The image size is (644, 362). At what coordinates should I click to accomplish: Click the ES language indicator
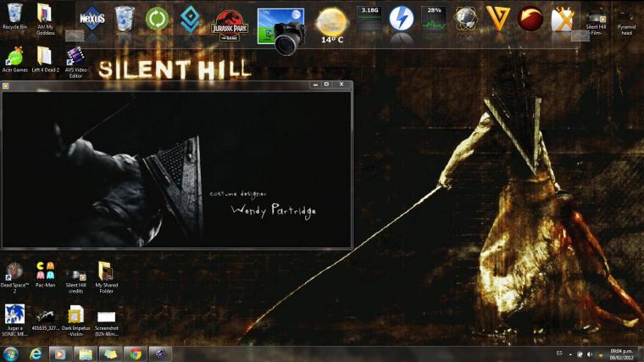click(559, 354)
